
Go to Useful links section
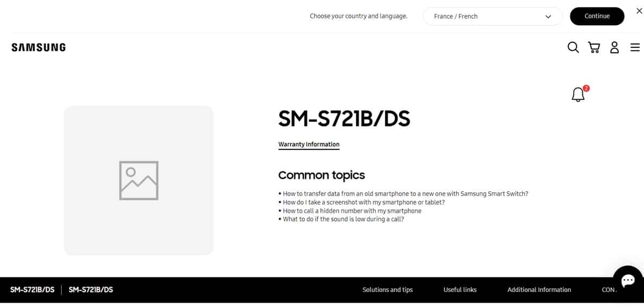(x=460, y=290)
